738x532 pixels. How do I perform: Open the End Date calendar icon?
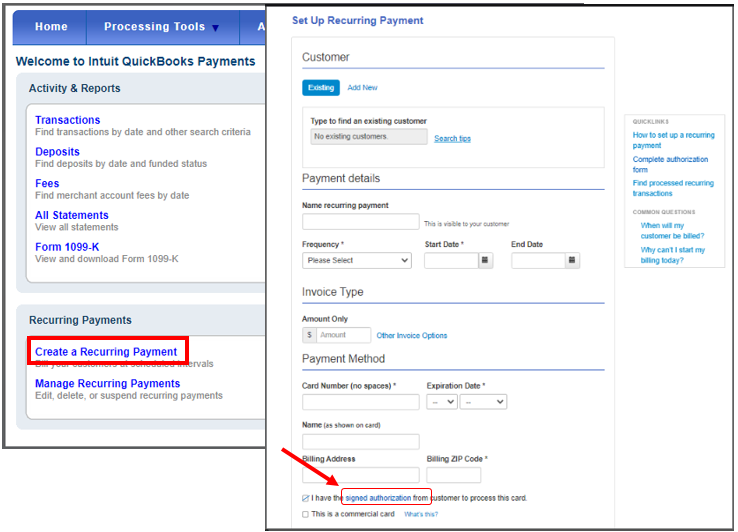572,260
